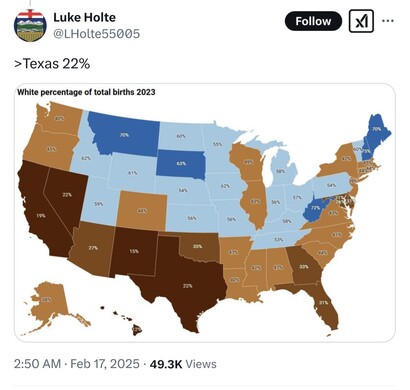Click New Mexico 15% state
The height and width of the screenshot is (390, 410).
133,252
